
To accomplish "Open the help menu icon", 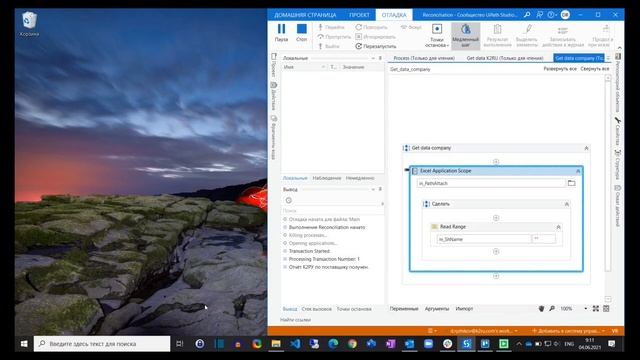I will coord(551,15).
